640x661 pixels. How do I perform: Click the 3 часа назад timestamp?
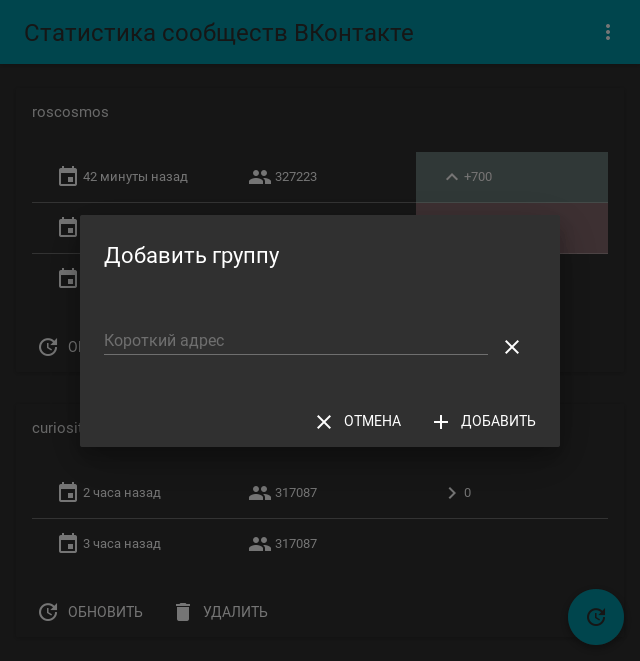click(122, 544)
